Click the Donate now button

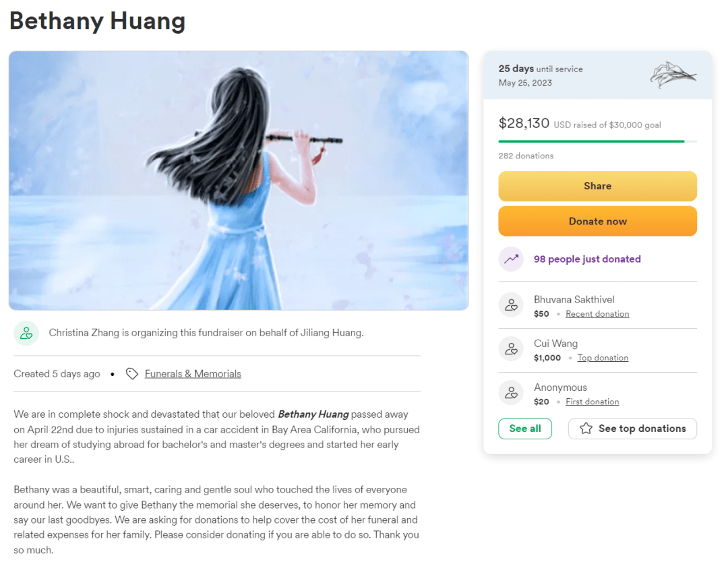click(597, 221)
